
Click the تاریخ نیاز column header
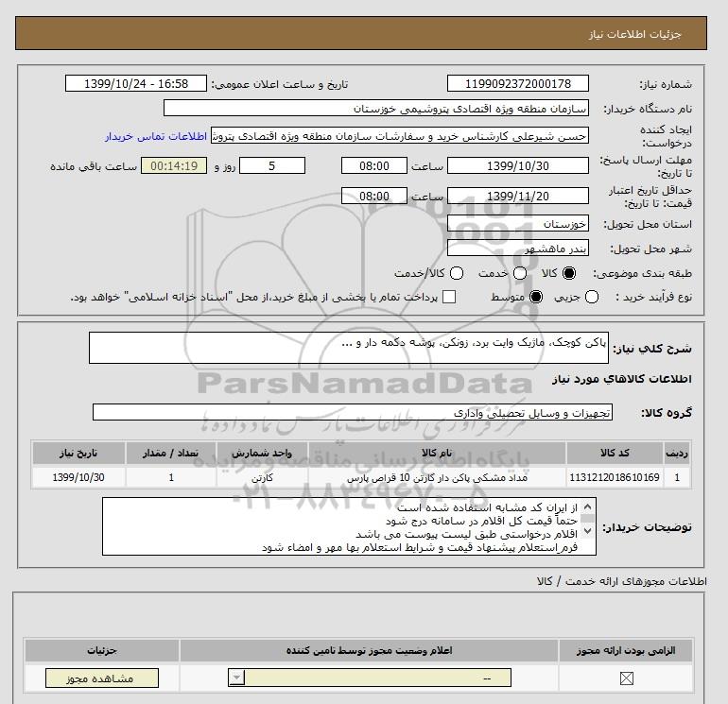click(78, 453)
